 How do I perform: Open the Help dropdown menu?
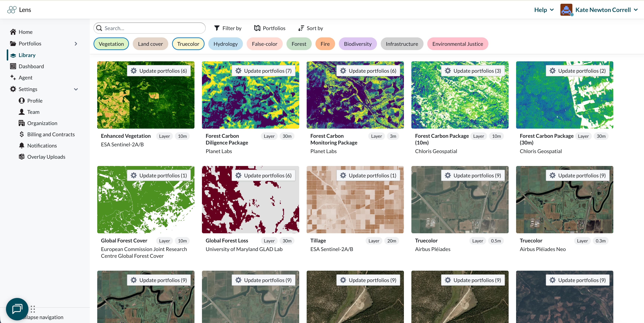(544, 10)
